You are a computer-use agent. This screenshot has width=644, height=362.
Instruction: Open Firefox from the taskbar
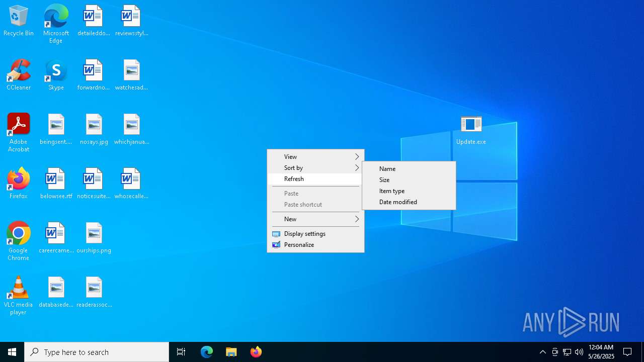[x=256, y=352]
